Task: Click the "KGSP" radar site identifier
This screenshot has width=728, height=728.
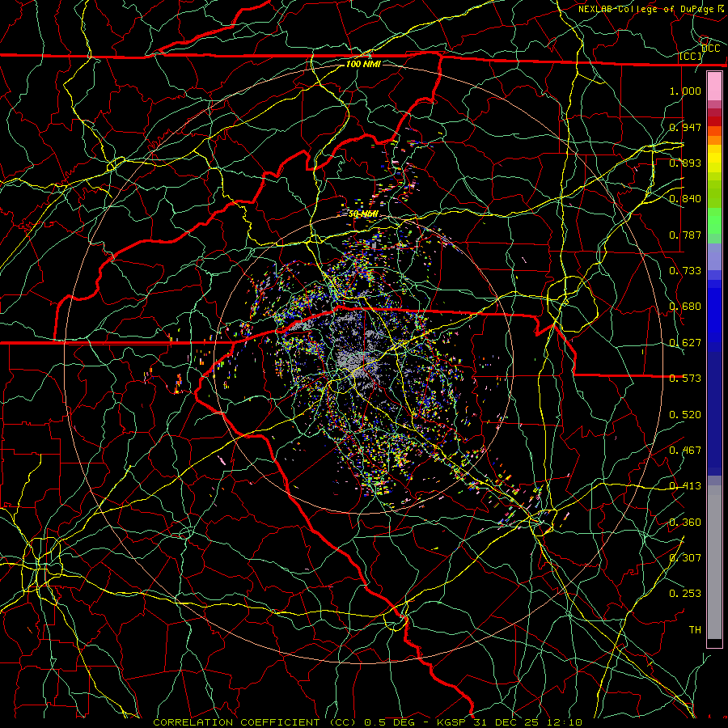Action: coord(451,722)
